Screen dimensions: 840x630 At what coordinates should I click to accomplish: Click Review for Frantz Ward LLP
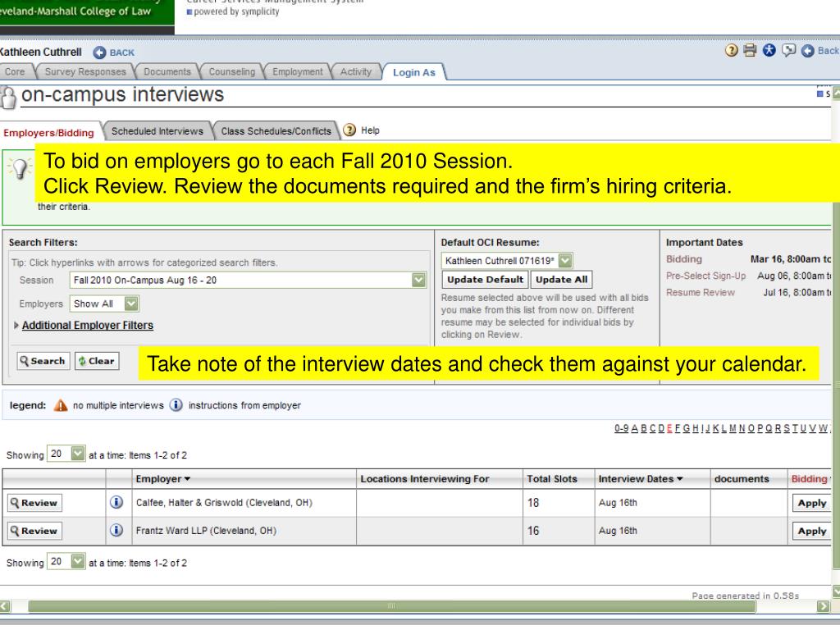[34, 531]
